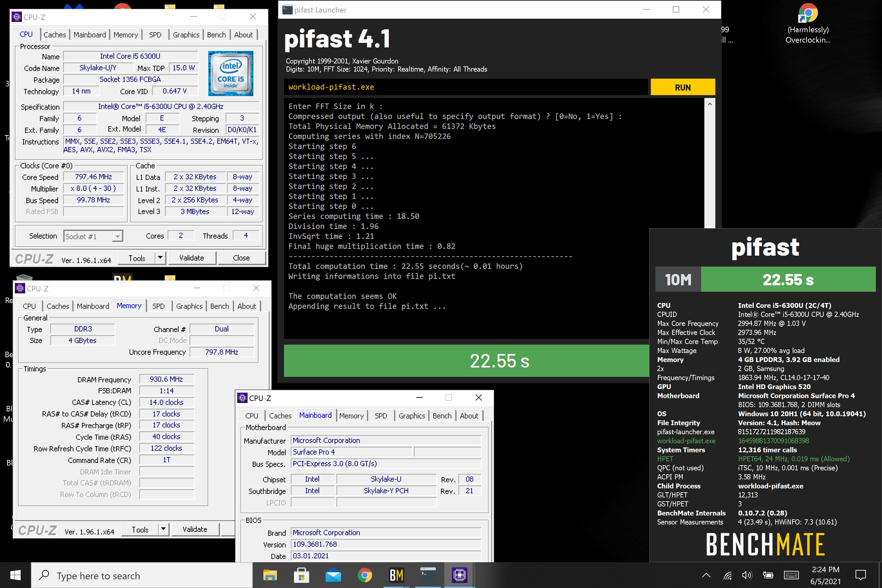Click green 22.55 s result bar
882x588 pixels.
tap(466, 361)
